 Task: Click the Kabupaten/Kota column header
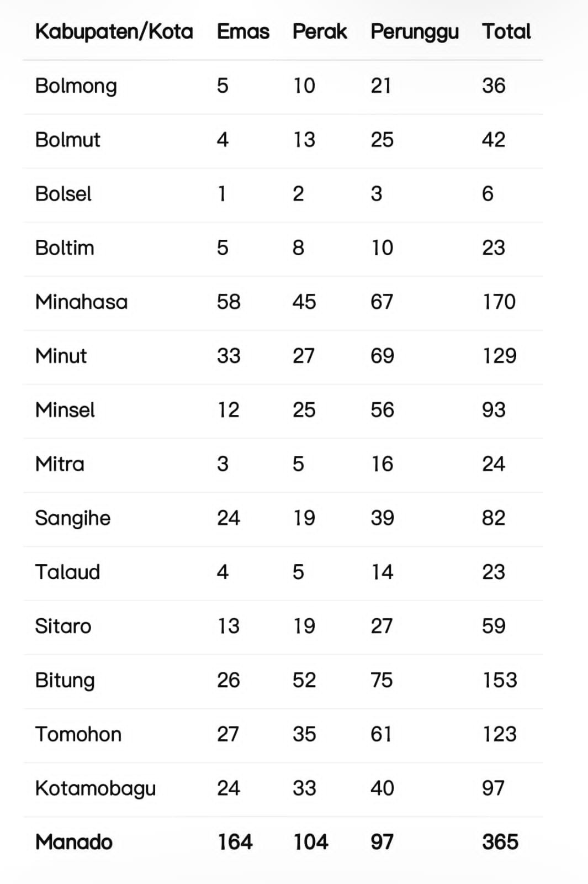coord(114,32)
